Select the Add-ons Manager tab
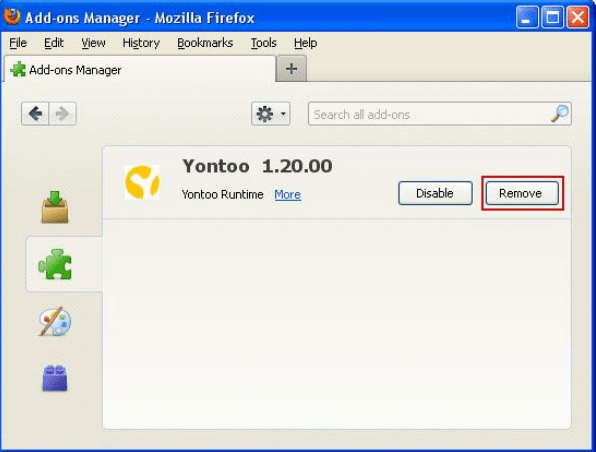This screenshot has height=452, width=596. (139, 69)
